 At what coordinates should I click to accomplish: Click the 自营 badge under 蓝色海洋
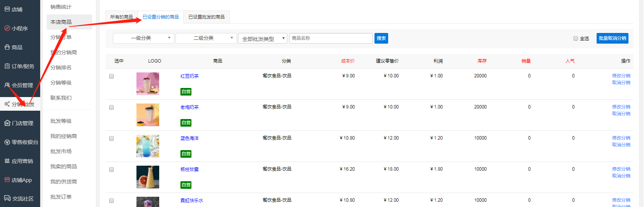[186, 154]
